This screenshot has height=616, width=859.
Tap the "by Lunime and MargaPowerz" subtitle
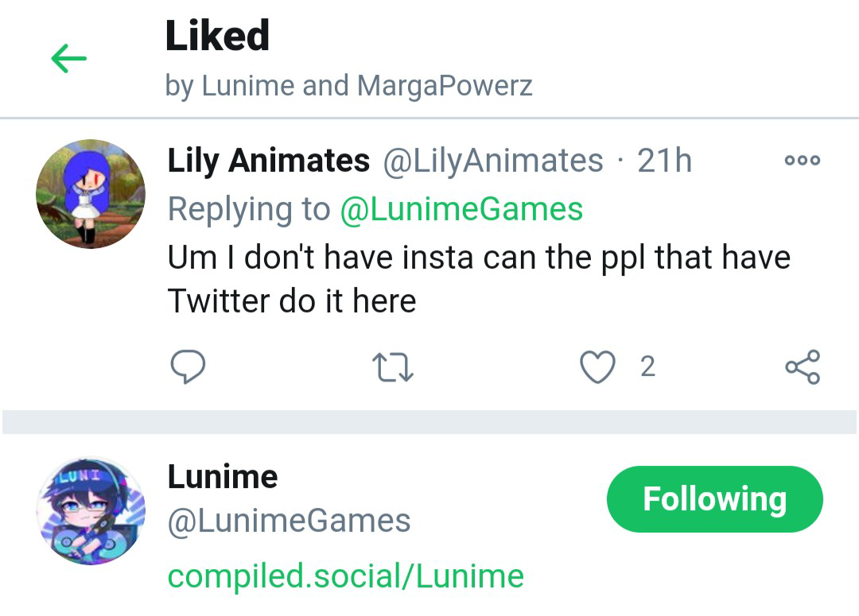click(348, 85)
